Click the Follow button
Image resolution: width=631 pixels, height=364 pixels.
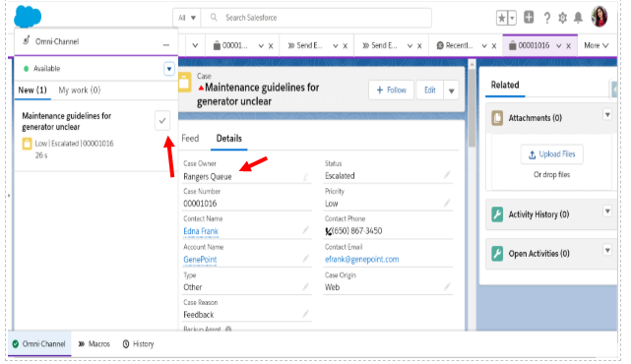(391, 91)
